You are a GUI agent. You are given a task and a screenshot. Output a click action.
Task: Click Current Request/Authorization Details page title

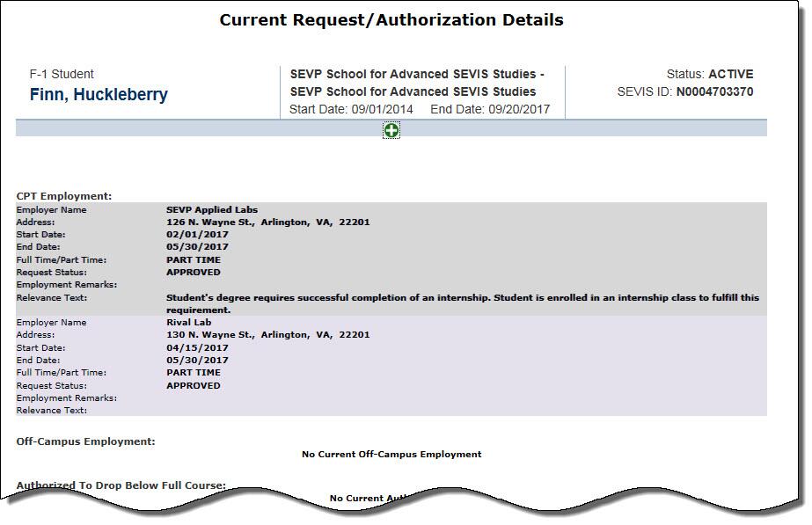coord(391,19)
